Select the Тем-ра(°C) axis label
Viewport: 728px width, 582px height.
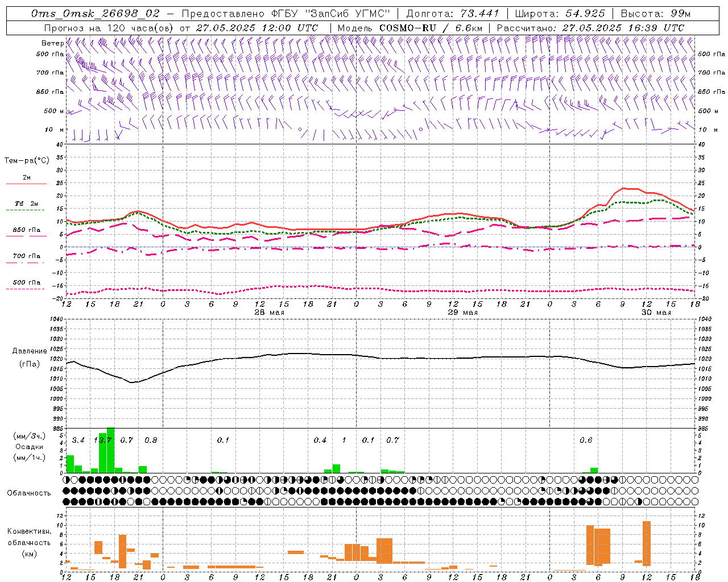[27, 161]
